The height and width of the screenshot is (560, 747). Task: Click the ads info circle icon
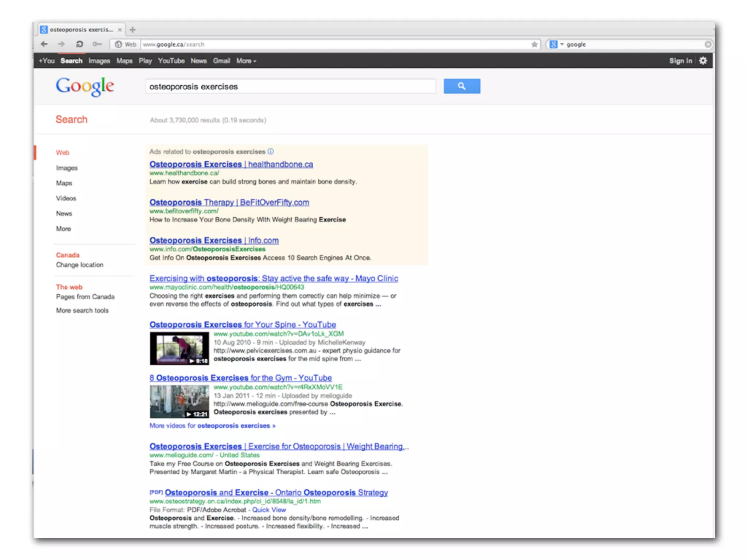click(x=271, y=152)
